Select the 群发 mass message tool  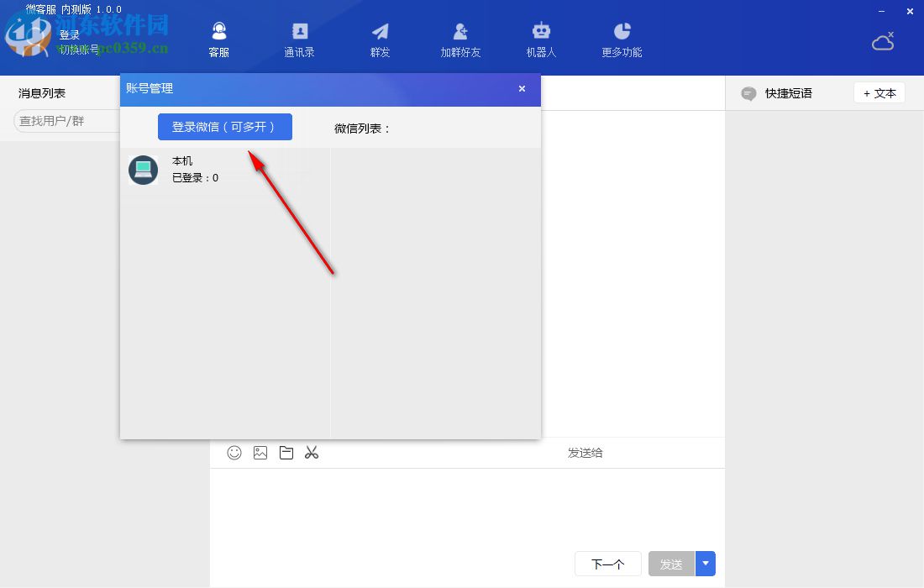pos(380,38)
